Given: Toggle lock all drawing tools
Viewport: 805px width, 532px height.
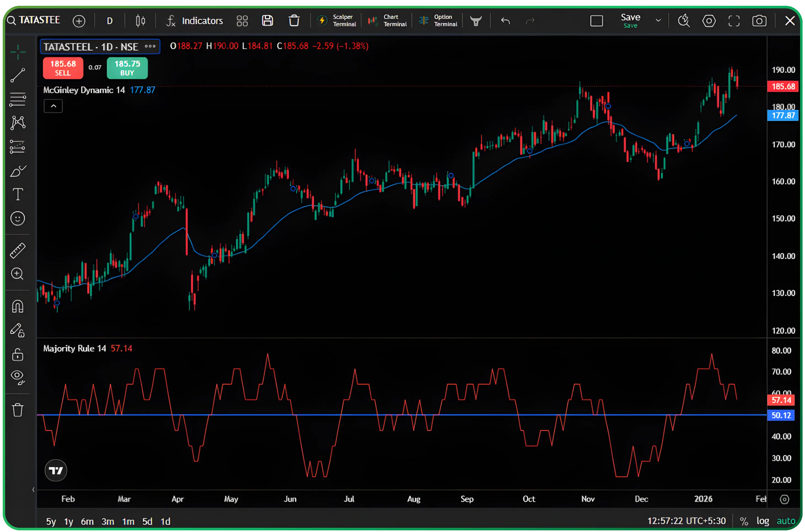Looking at the screenshot, I should 18,355.
